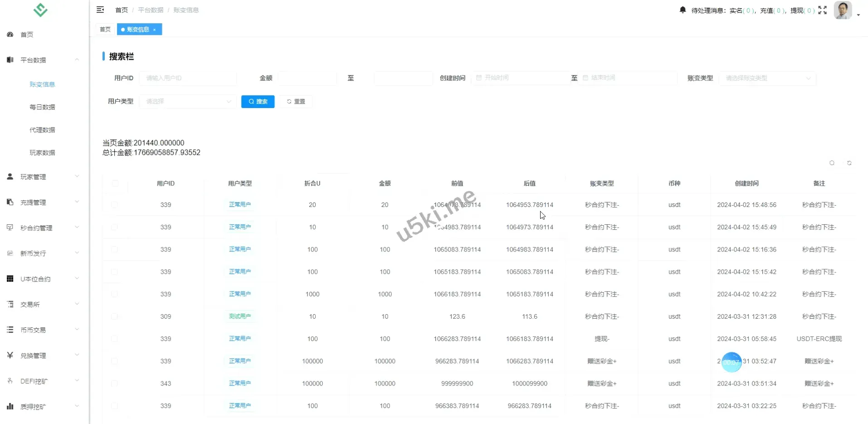Select the checkbox for user 309 row
Image resolution: width=868 pixels, height=424 pixels.
(114, 316)
